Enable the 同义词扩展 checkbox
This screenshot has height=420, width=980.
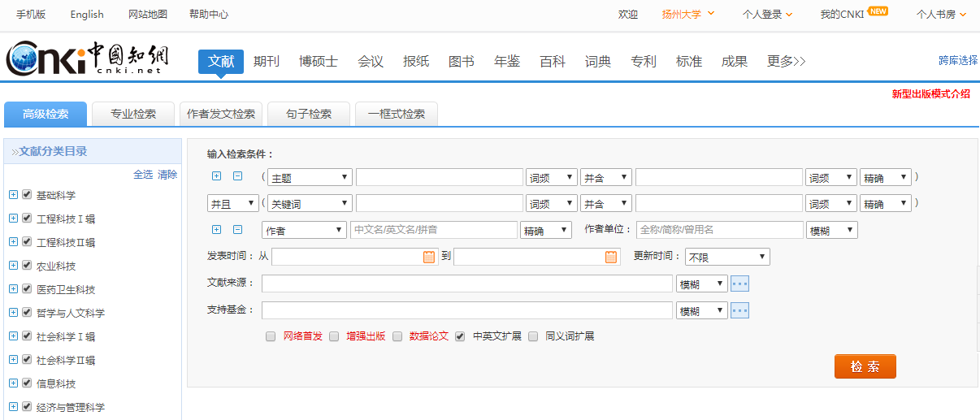coord(534,336)
